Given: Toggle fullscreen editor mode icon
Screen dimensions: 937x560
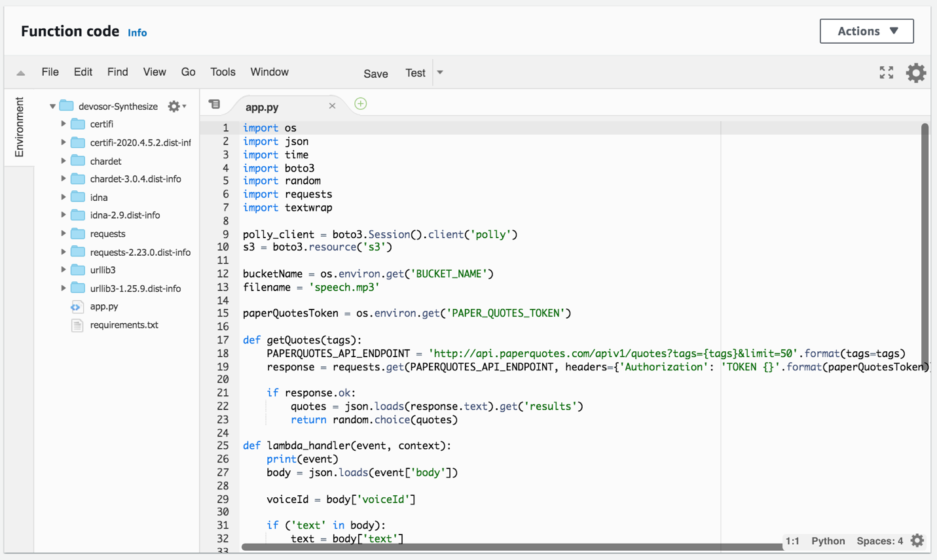Looking at the screenshot, I should (886, 73).
